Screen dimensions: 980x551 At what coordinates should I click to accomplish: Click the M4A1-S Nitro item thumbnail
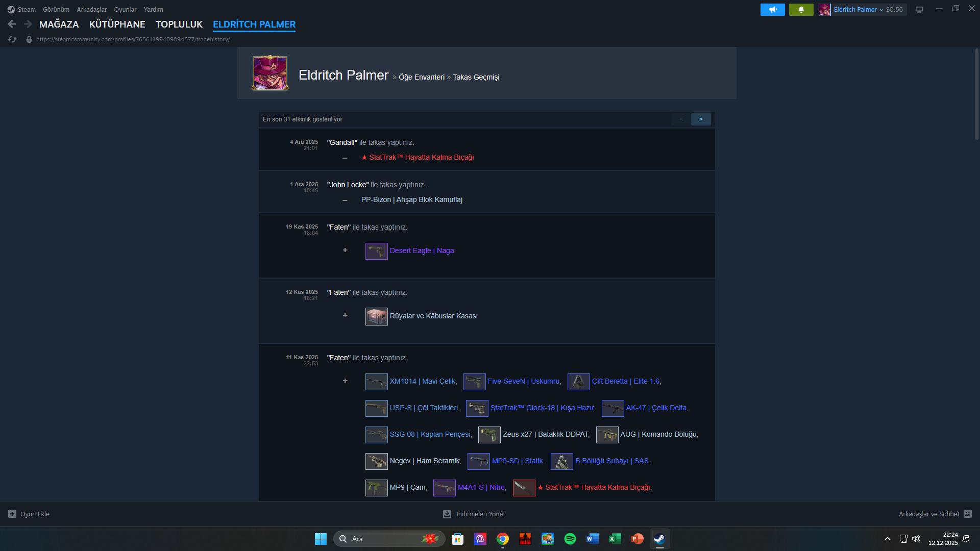[x=445, y=488]
